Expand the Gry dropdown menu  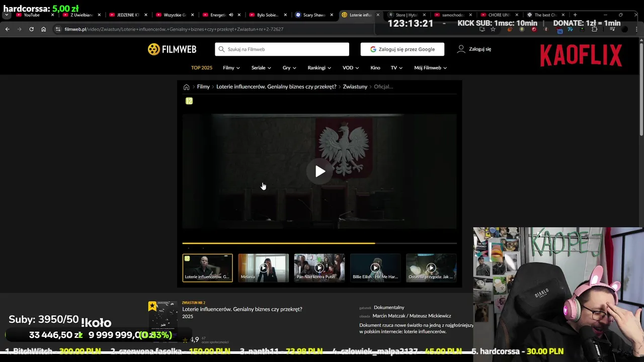pos(289,68)
